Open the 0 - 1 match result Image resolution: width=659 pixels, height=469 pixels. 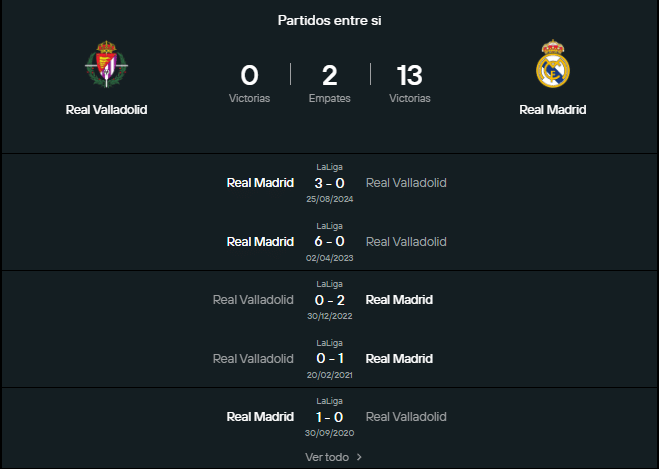[x=330, y=358]
